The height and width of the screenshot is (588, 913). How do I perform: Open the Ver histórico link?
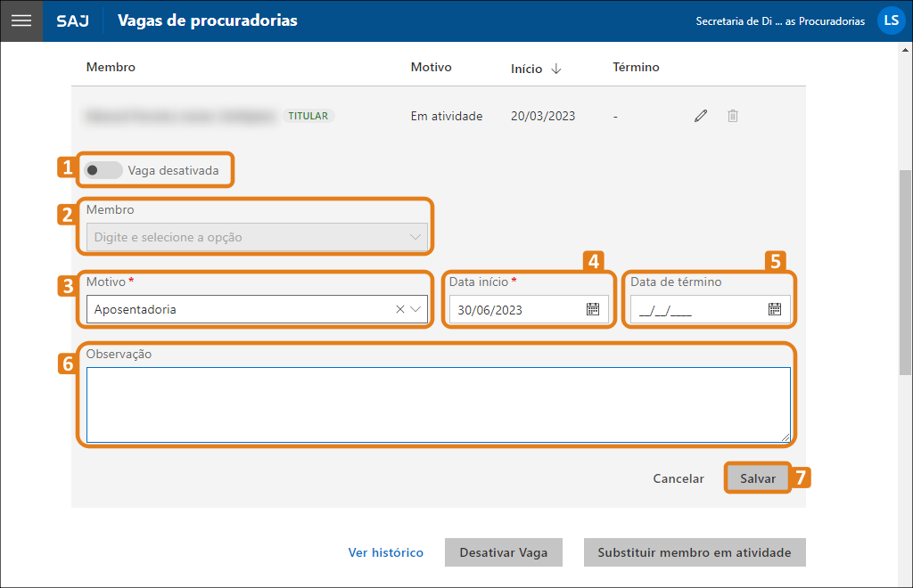(x=385, y=552)
